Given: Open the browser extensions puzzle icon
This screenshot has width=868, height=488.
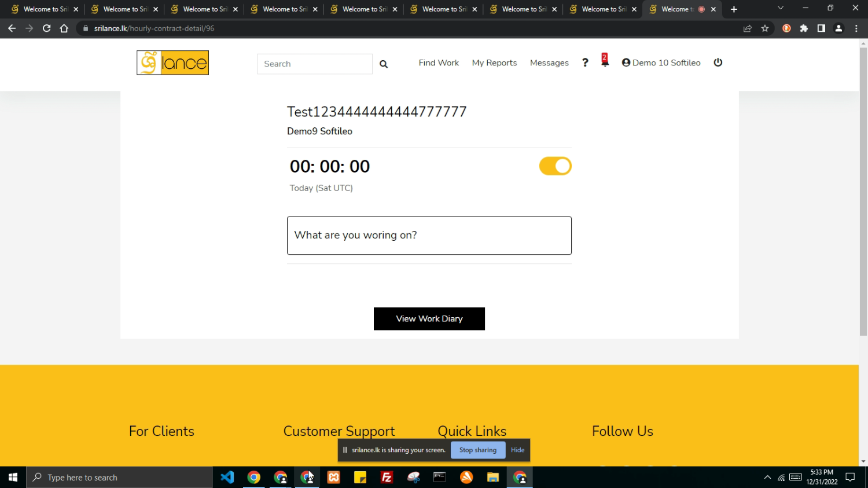Looking at the screenshot, I should pyautogui.click(x=804, y=28).
